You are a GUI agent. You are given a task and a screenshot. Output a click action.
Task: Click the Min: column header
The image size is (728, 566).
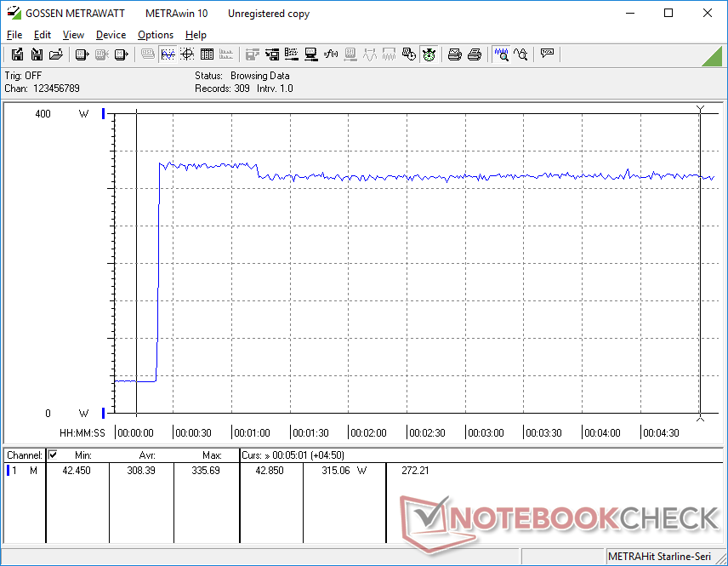point(83,455)
